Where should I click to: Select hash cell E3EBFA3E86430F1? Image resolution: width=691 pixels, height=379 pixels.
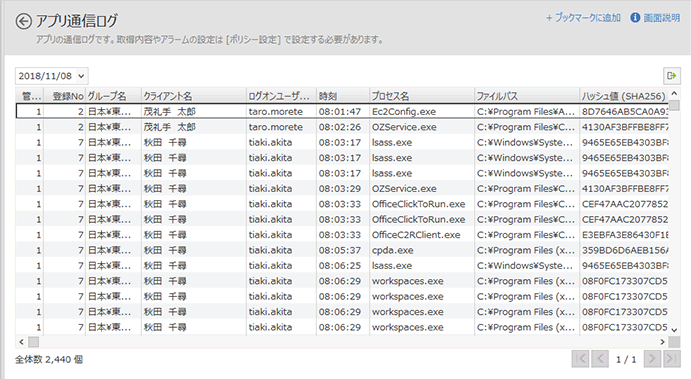[624, 235]
